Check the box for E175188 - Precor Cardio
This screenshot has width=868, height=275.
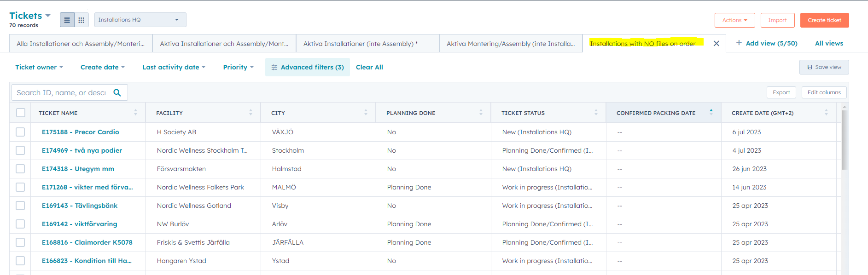coord(20,132)
